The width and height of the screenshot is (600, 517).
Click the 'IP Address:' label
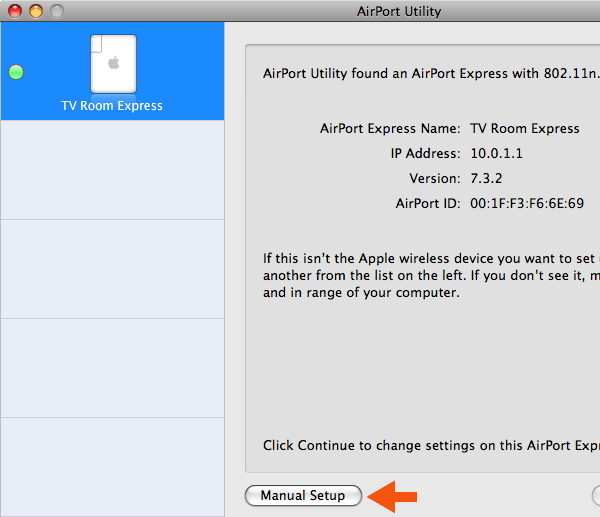tap(426, 153)
